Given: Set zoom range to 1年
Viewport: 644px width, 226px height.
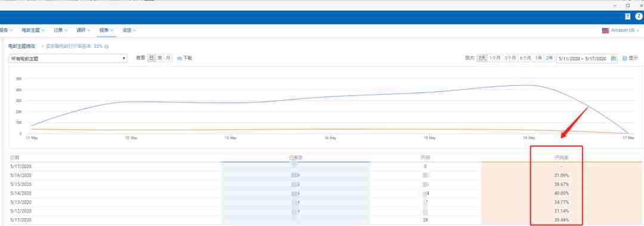Looking at the screenshot, I should [538, 58].
